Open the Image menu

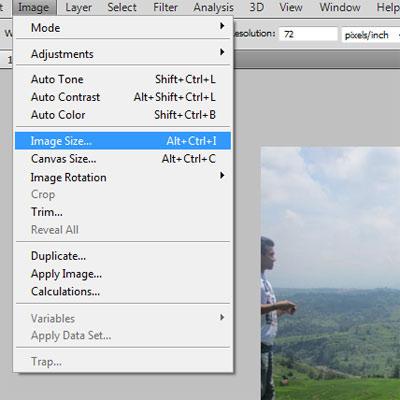tap(34, 7)
